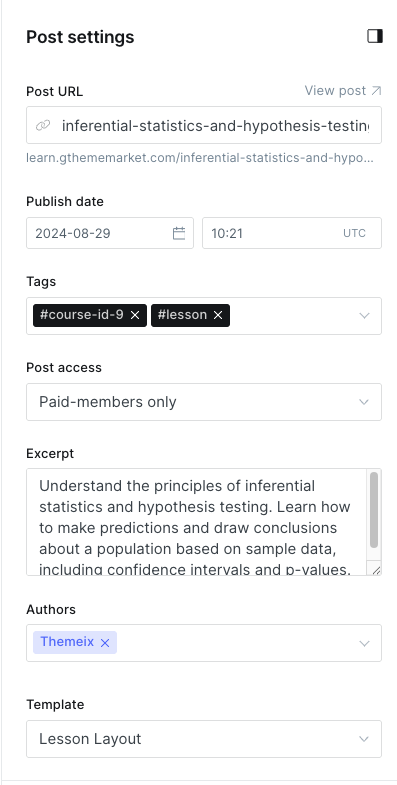Screen dimensions: 397x785
Task: Focus the Post URL slug input
Action: pos(215,126)
